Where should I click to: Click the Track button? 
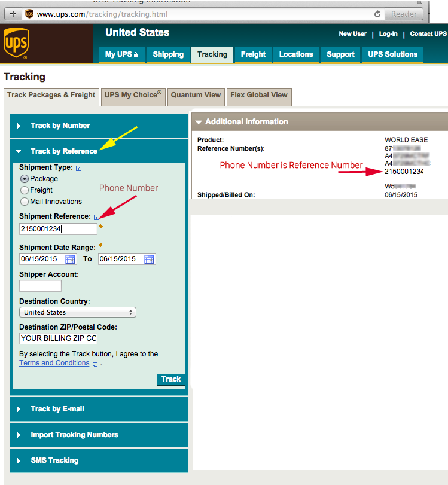click(171, 379)
